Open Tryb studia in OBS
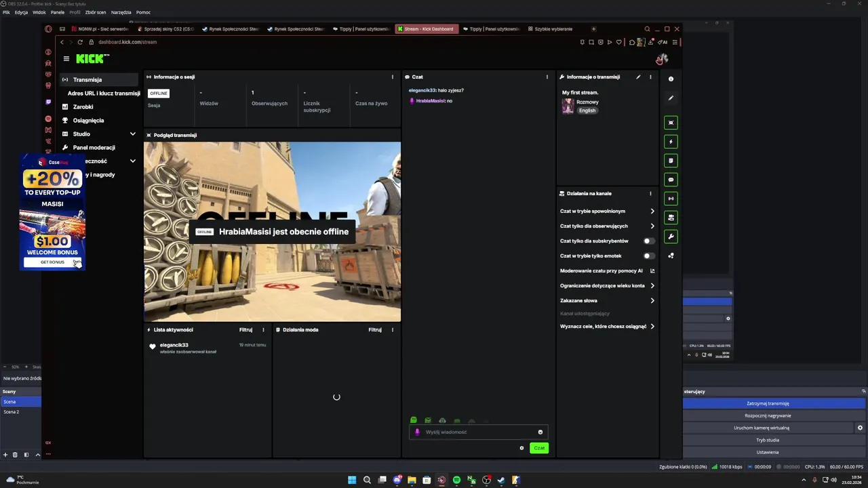 [x=768, y=440]
